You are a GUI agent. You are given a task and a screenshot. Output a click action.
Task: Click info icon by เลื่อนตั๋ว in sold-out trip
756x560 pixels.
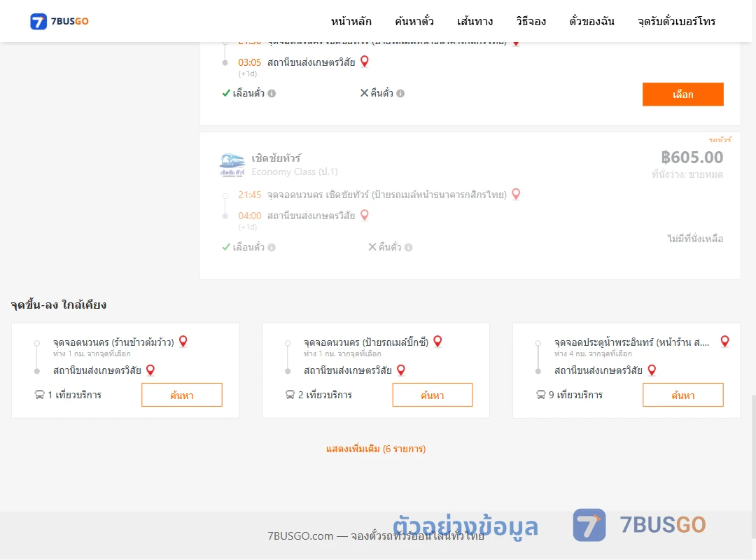(x=272, y=247)
